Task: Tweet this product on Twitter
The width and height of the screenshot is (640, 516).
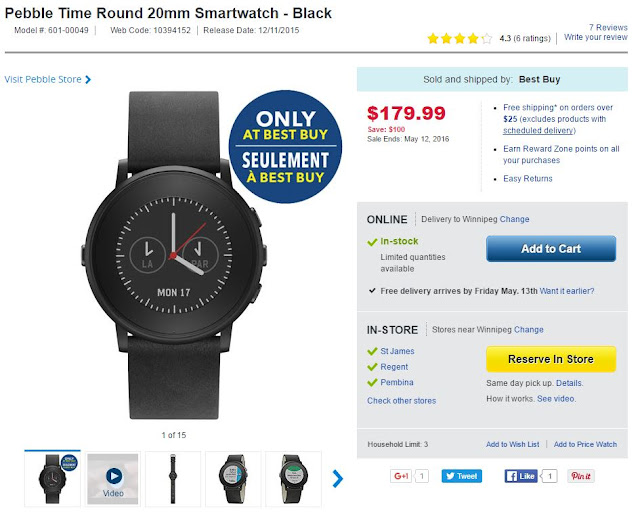Action: (x=463, y=476)
